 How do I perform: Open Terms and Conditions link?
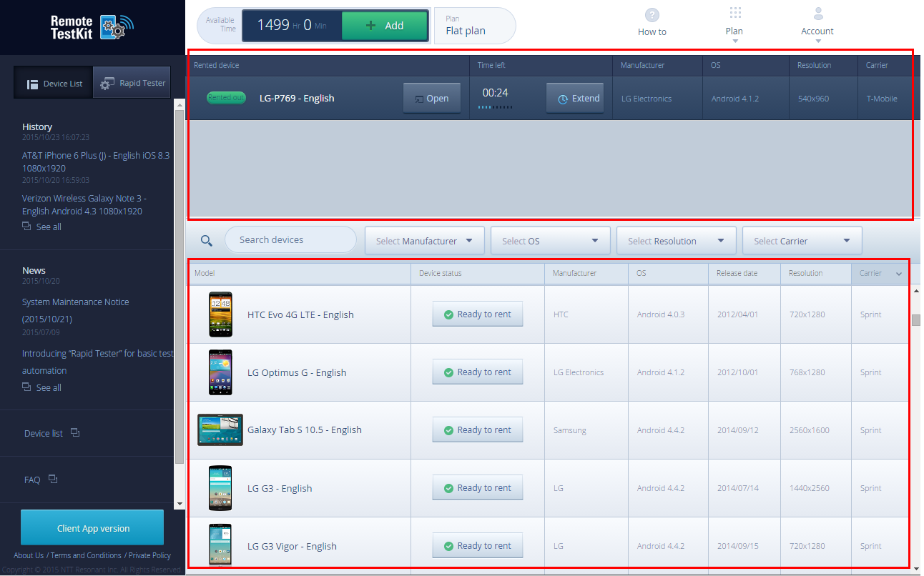coord(86,555)
